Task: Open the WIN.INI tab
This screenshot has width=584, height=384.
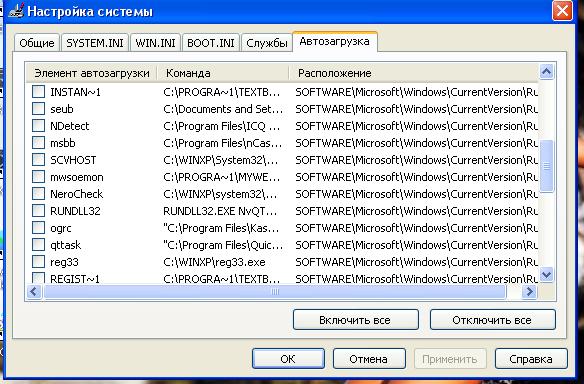Action: pyautogui.click(x=155, y=43)
